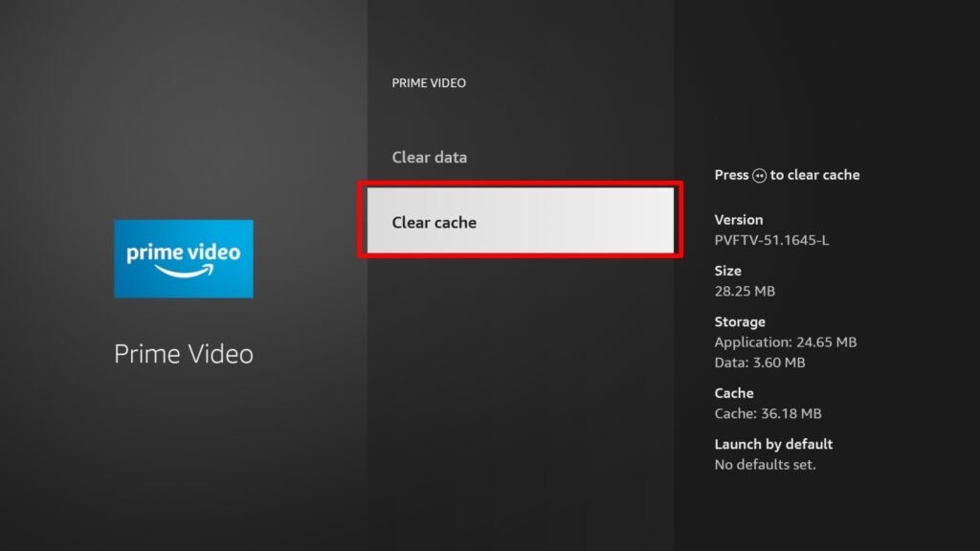Click the Launch by default heading
Viewport: 980px width, 551px height.
(x=773, y=444)
